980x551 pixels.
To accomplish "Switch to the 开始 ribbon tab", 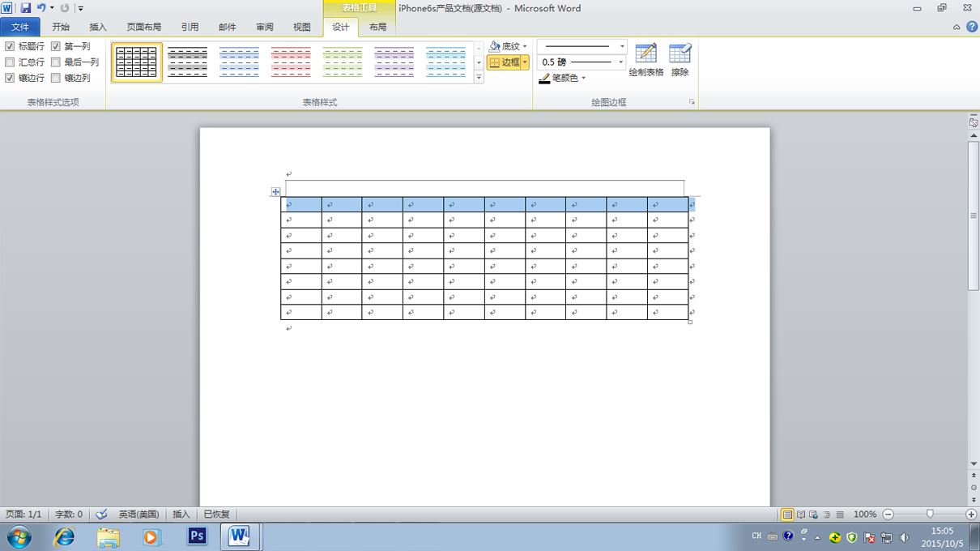I will (x=61, y=27).
